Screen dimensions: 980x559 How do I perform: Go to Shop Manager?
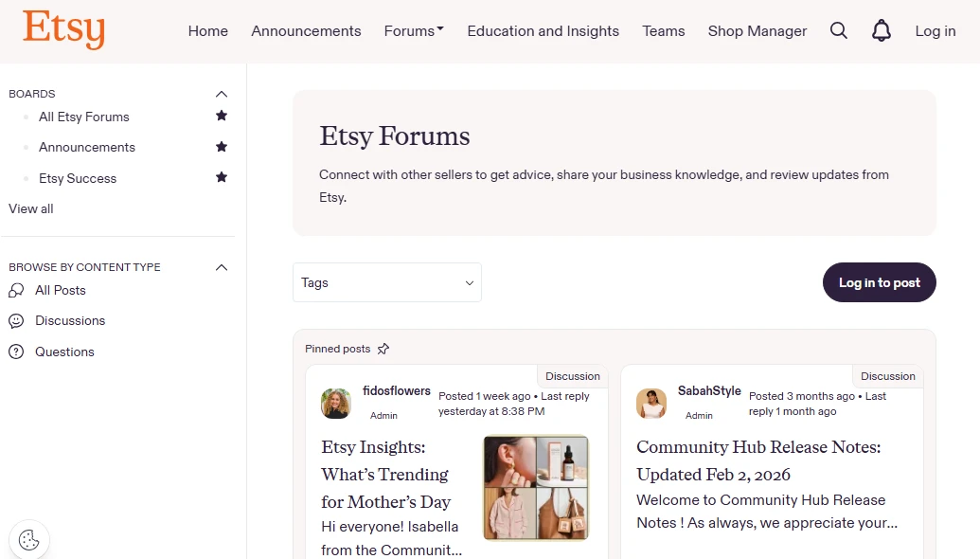[x=757, y=30]
